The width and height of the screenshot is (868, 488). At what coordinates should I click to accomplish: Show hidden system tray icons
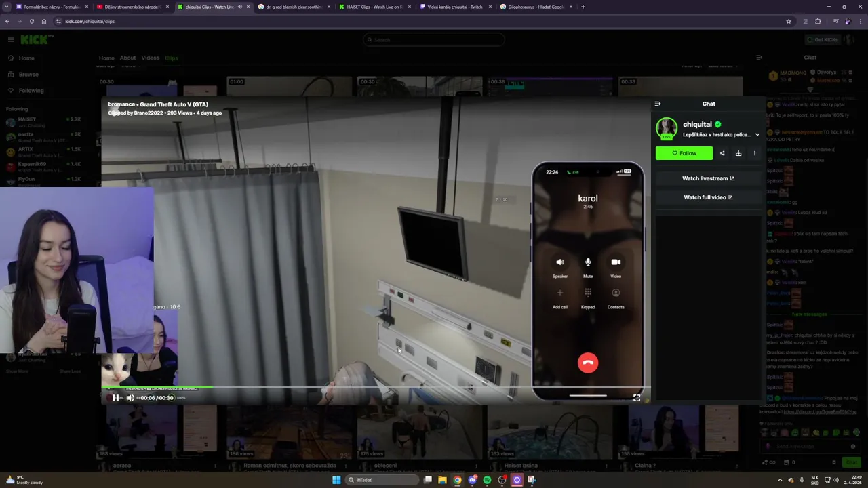click(x=780, y=480)
